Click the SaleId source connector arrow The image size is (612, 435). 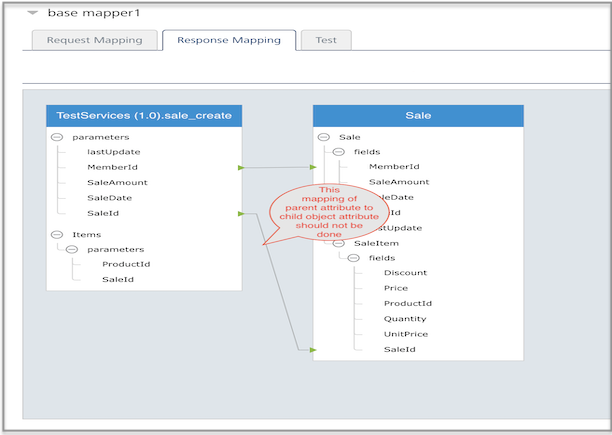[x=241, y=213]
